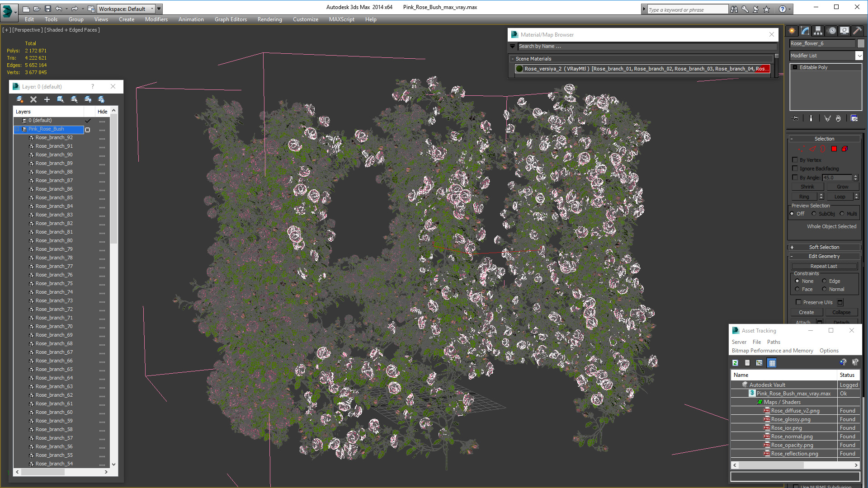Collapse the Pink_Rose_Bush layer tree

(18, 129)
